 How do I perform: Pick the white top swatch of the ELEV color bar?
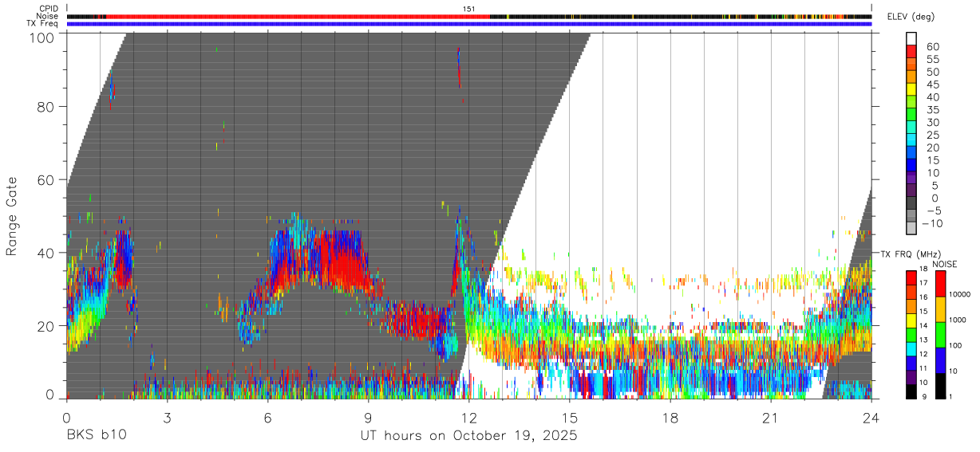(911, 38)
